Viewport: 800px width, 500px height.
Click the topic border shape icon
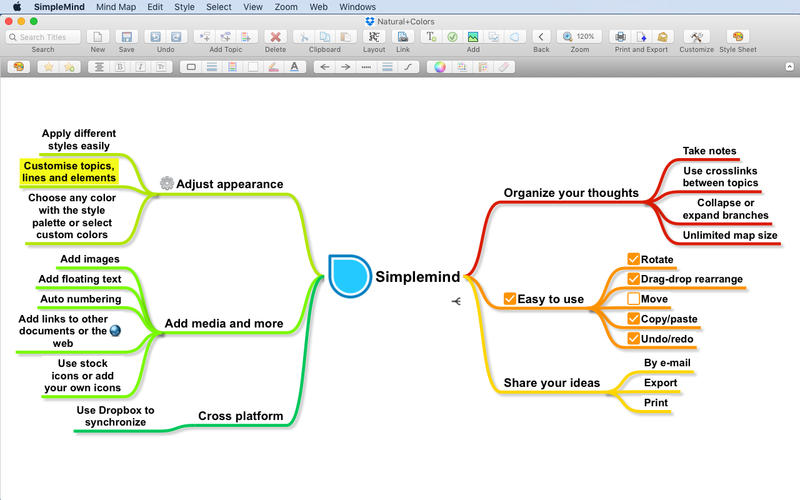pos(191,67)
